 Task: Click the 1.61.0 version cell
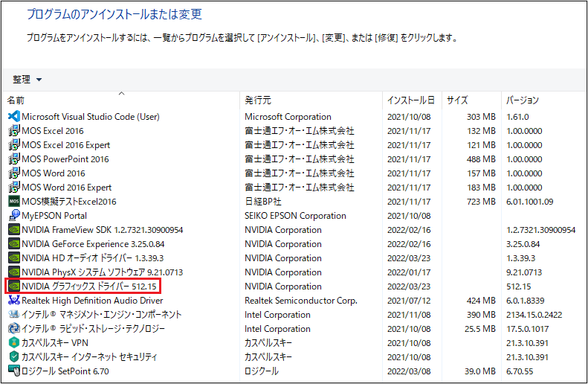pyautogui.click(x=517, y=116)
